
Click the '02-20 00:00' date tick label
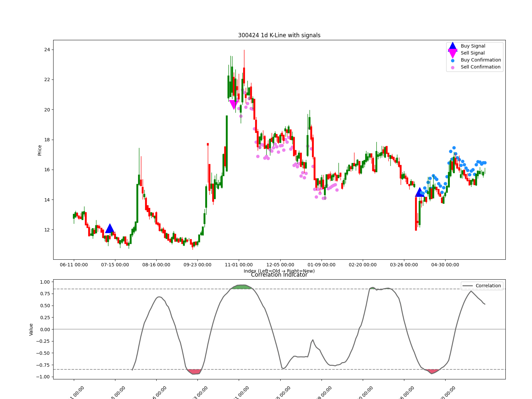click(x=363, y=265)
